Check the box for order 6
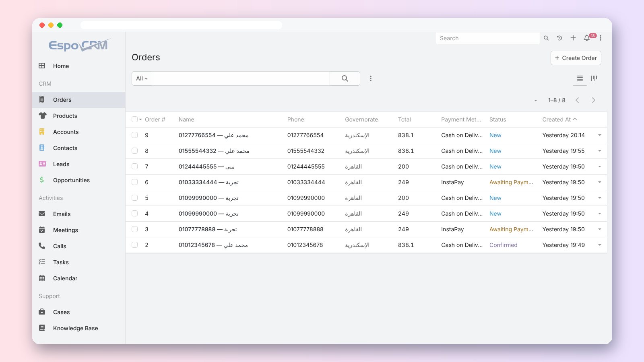 pyautogui.click(x=134, y=182)
